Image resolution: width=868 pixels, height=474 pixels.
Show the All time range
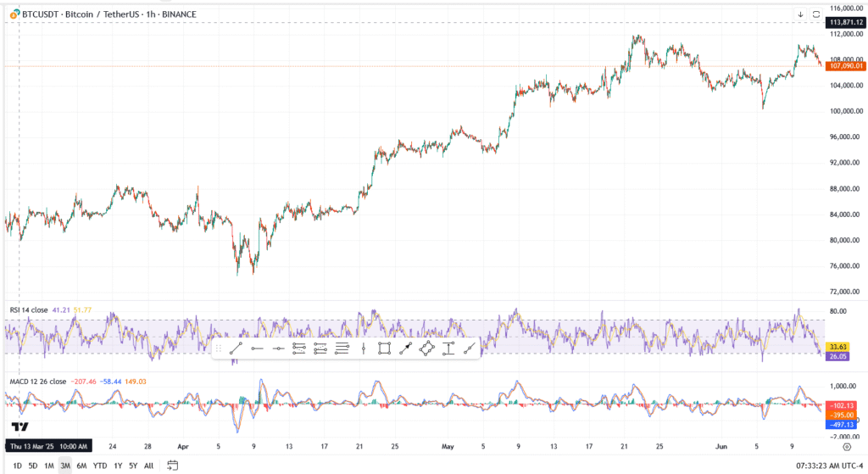(x=148, y=465)
